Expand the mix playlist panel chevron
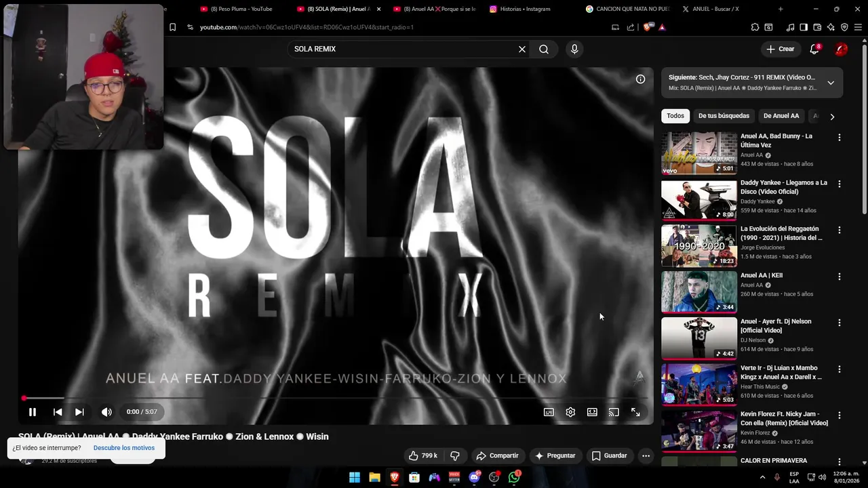This screenshot has width=868, height=488. pyautogui.click(x=831, y=83)
